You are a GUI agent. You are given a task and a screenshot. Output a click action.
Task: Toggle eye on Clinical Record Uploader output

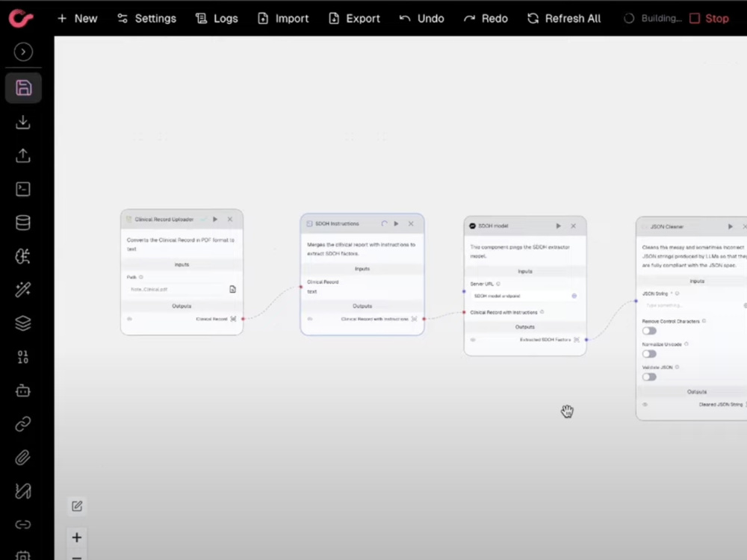click(x=129, y=319)
